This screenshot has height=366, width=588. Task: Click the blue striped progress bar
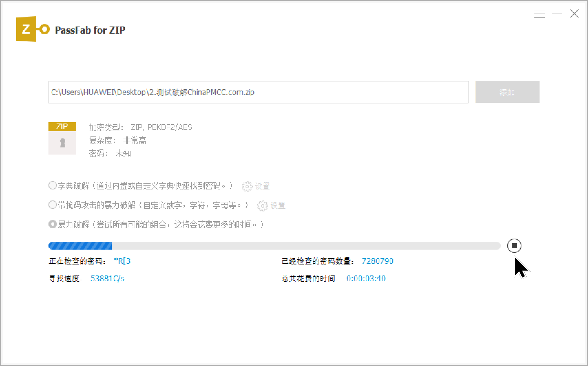80,246
